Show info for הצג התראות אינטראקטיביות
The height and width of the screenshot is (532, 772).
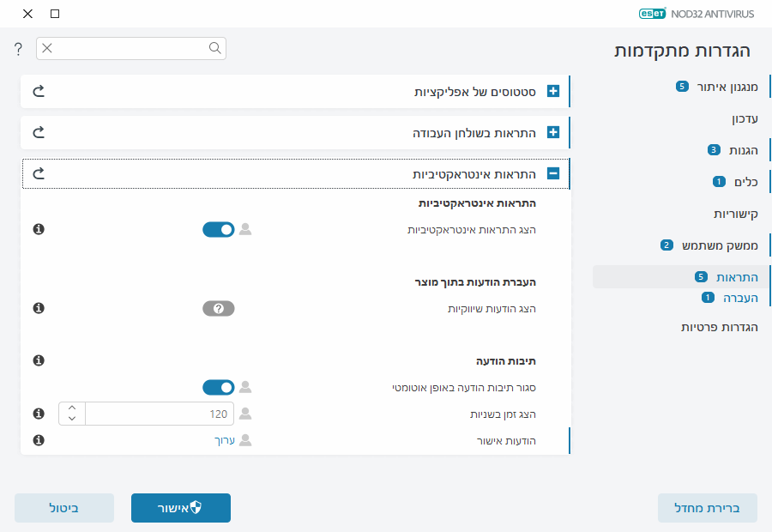pos(39,229)
